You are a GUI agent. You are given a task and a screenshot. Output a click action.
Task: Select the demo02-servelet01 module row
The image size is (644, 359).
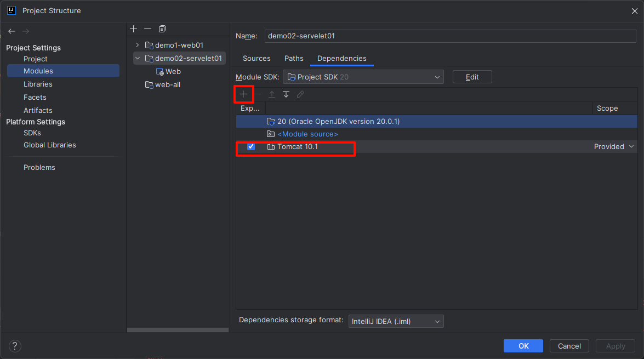click(x=179, y=58)
